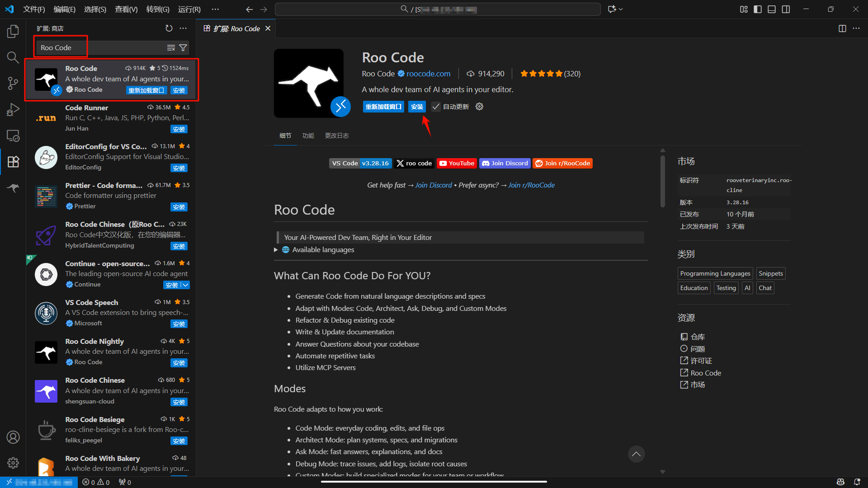Click the scroll to top arrow button
The height and width of the screenshot is (488, 868).
(636, 454)
